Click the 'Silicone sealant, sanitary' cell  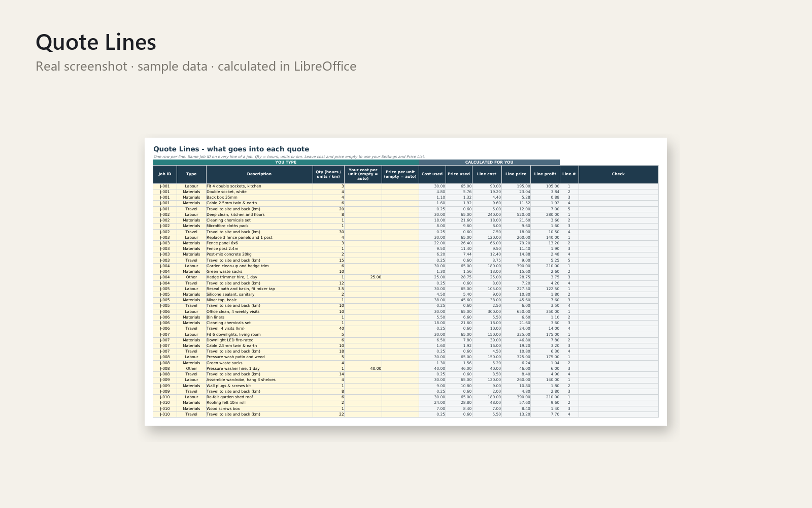pyautogui.click(x=259, y=295)
